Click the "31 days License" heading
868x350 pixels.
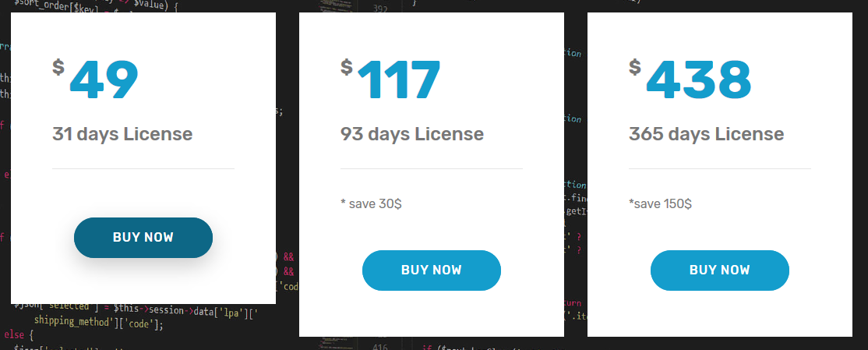coord(122,134)
